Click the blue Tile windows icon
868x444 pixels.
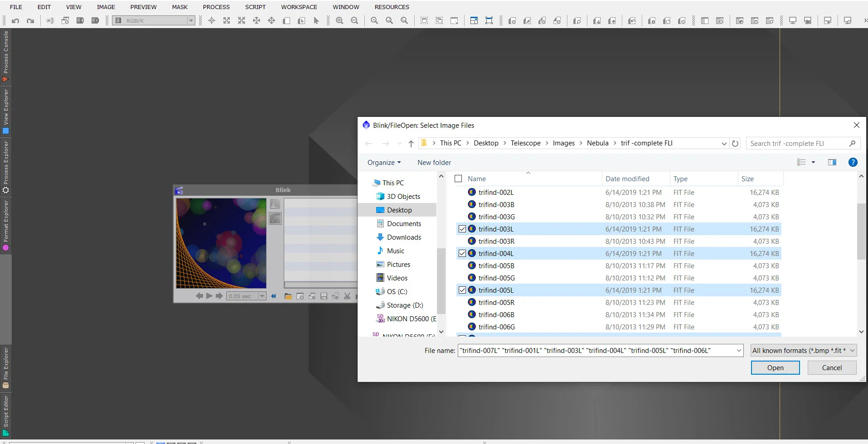pos(474,20)
